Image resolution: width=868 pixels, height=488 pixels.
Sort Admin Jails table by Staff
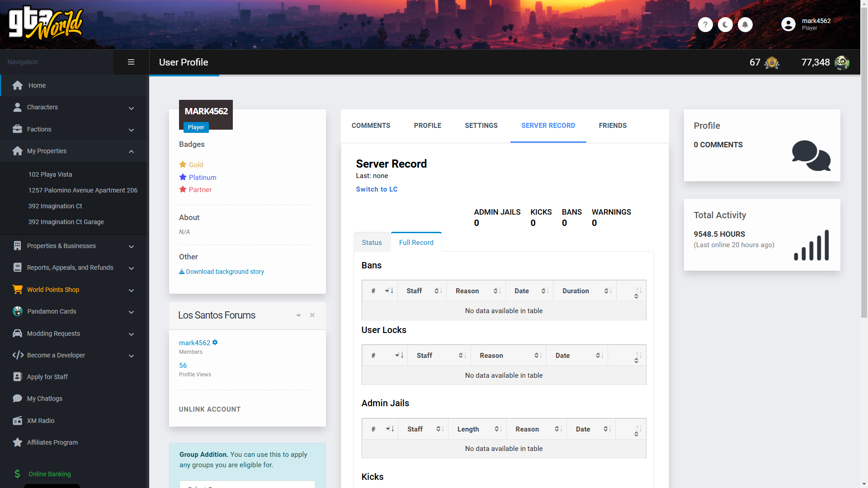(423, 429)
